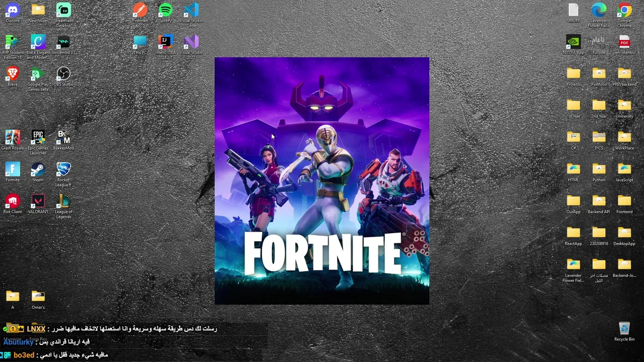The width and height of the screenshot is (644, 362).
Task: Open the 'New folder' on the desktop
Action: 38,14
